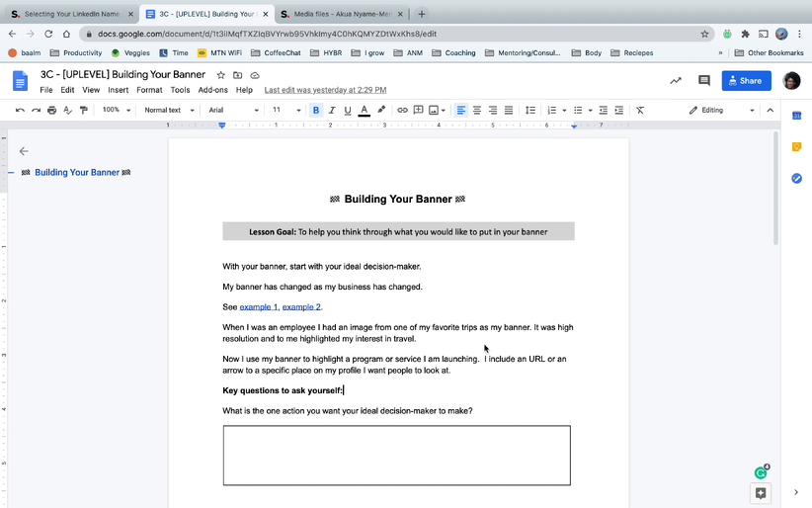Open the Add-ons menu
Screen dimensions: 812x508
pos(212,90)
